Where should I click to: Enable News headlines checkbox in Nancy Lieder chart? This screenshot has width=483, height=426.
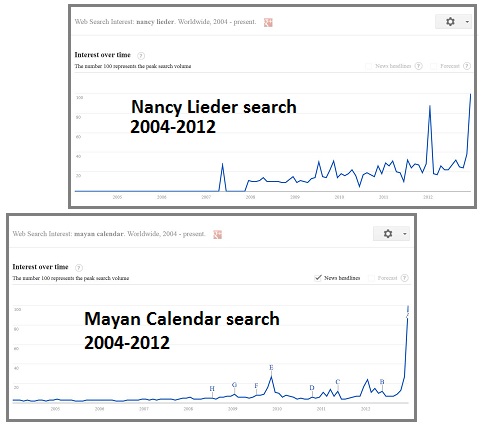point(369,66)
